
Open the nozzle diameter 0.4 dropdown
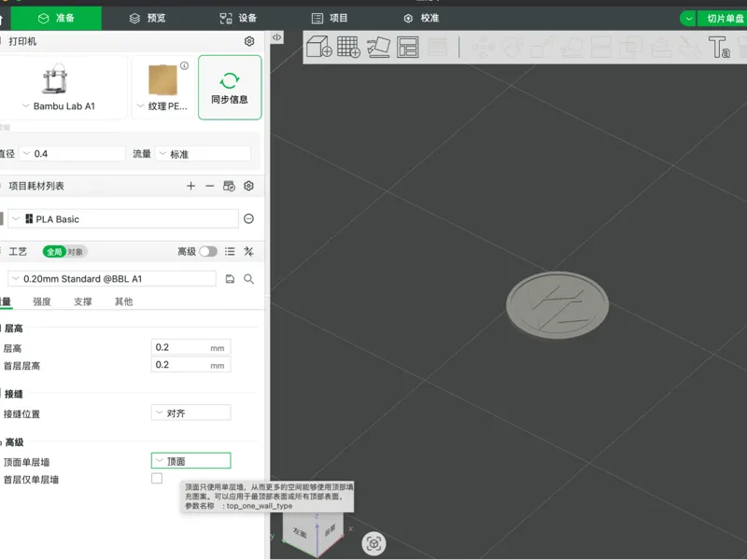click(73, 154)
